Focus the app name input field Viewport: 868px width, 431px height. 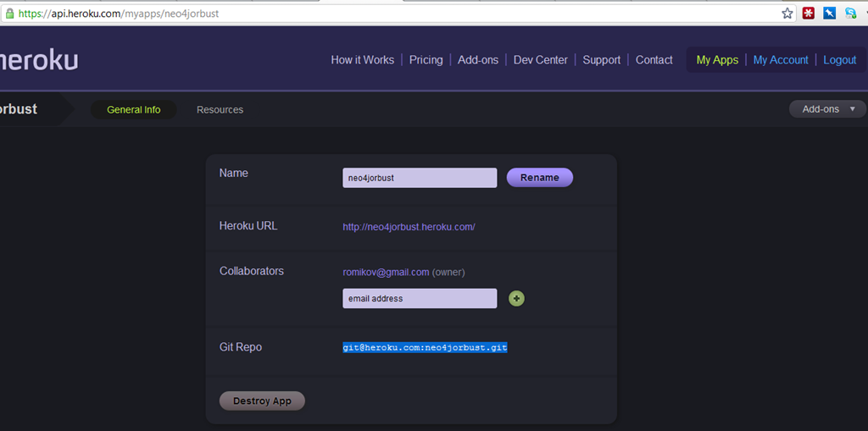click(420, 178)
